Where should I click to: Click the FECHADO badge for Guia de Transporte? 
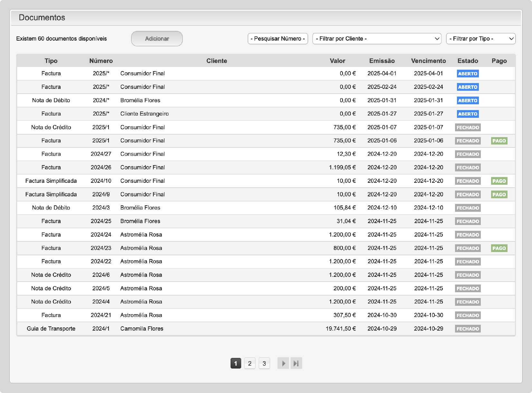468,329
